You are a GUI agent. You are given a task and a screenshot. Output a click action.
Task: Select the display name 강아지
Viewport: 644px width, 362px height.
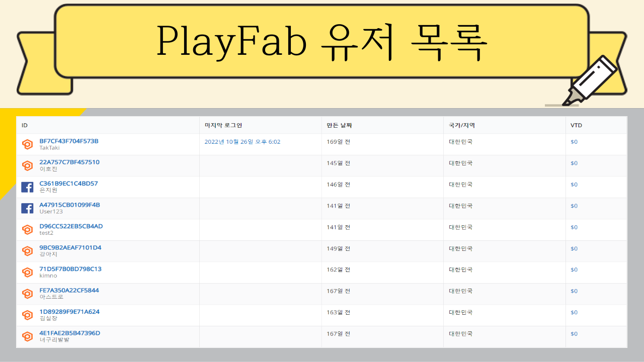[x=48, y=254]
